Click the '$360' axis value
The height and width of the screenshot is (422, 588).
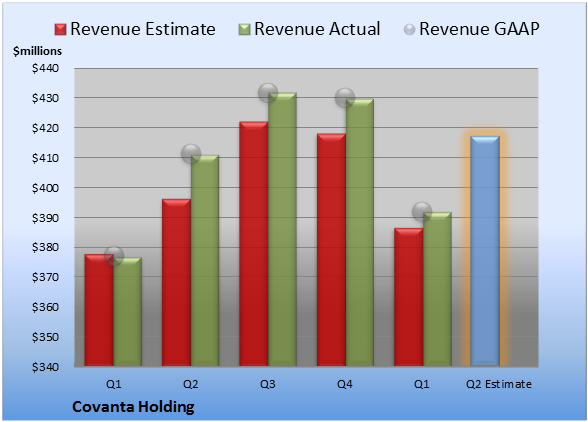tap(45, 307)
